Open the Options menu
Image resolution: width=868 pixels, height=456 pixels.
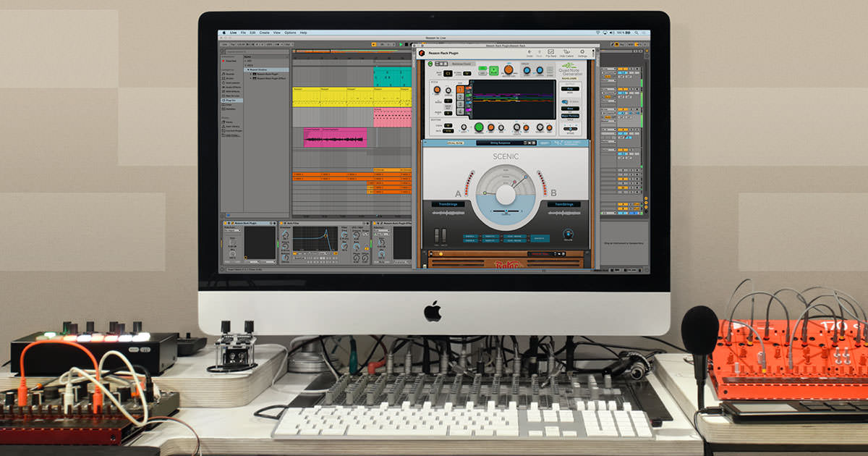tap(290, 33)
